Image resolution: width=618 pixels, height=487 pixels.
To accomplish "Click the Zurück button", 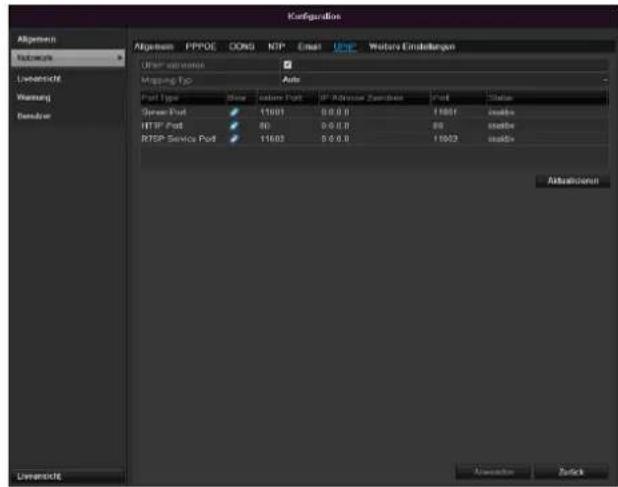I will (x=571, y=472).
